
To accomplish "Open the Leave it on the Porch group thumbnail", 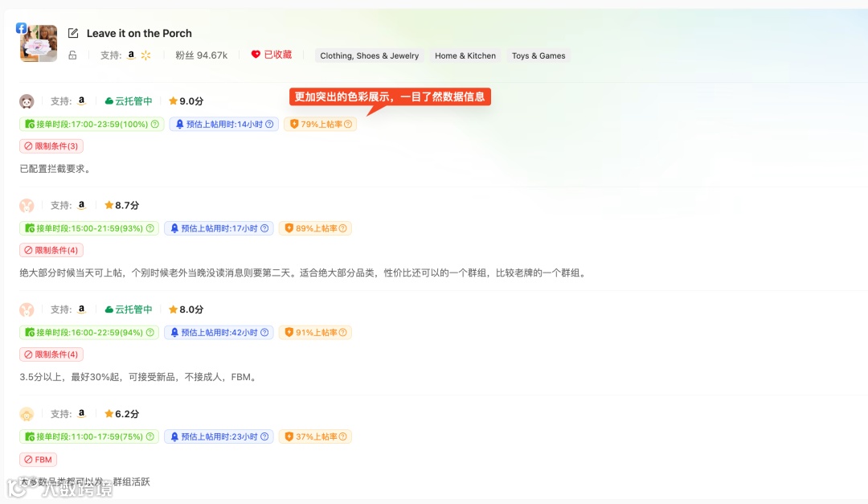I will coord(39,43).
